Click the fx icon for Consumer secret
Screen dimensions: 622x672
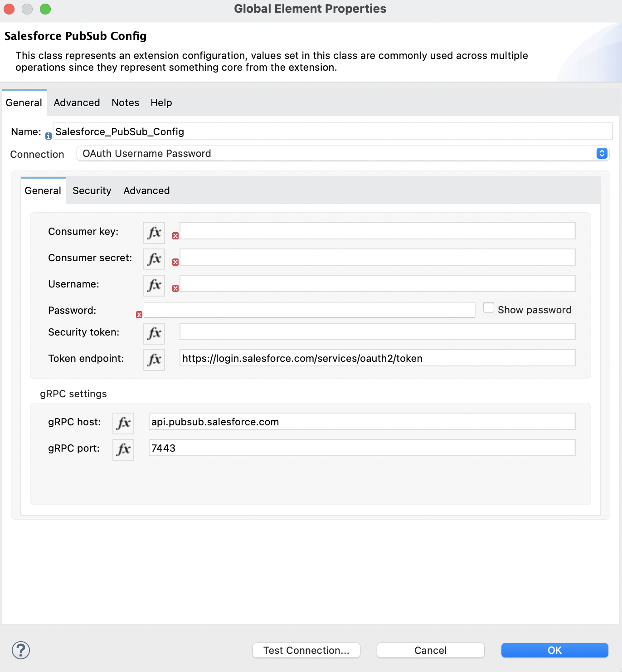[154, 259]
